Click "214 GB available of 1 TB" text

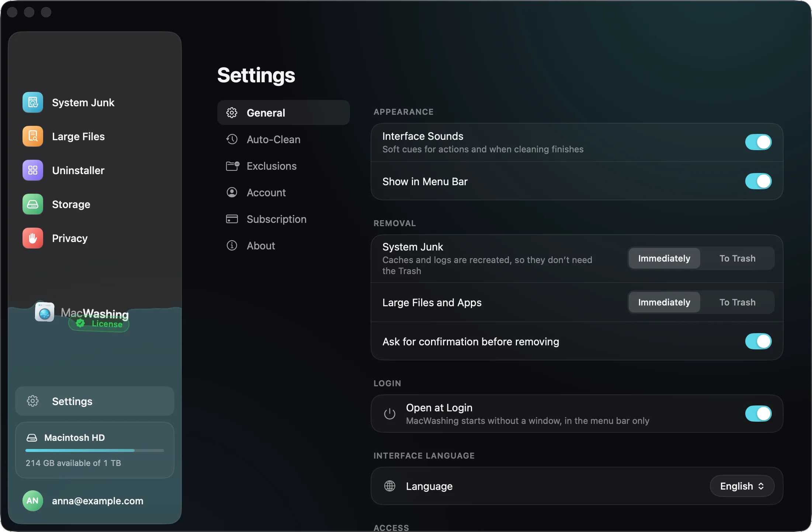click(x=73, y=463)
